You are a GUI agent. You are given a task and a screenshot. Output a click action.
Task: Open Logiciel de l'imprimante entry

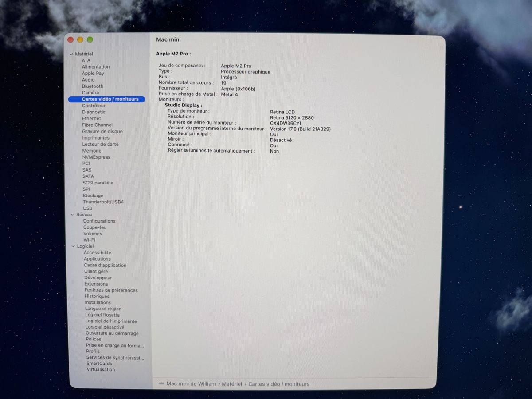pos(111,321)
